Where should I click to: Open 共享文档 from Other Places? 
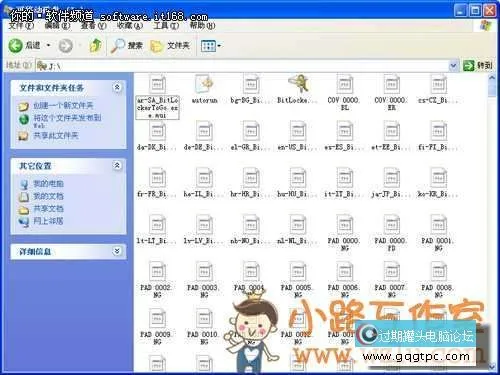pos(48,209)
